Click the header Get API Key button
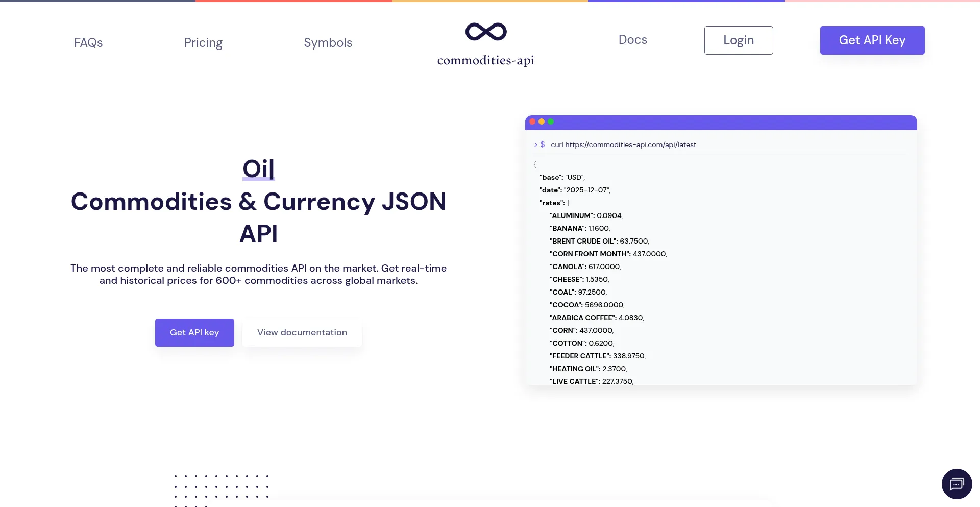Image resolution: width=980 pixels, height=507 pixels. [x=872, y=40]
